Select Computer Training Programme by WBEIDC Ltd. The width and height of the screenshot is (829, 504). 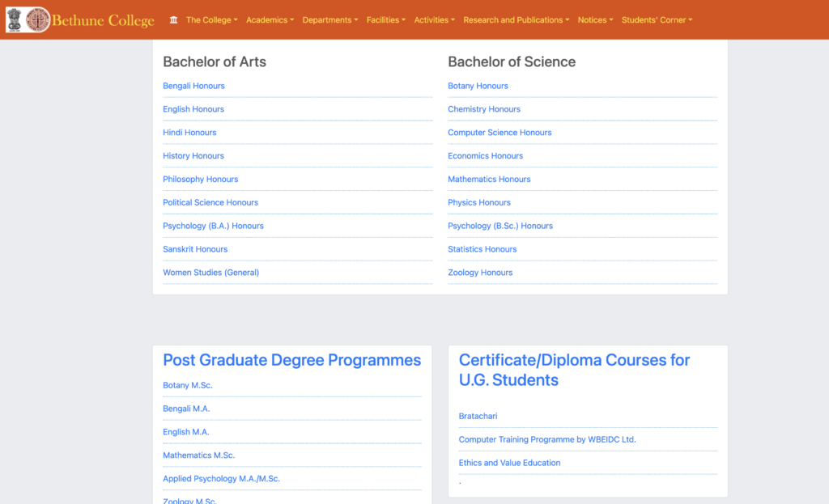point(548,439)
